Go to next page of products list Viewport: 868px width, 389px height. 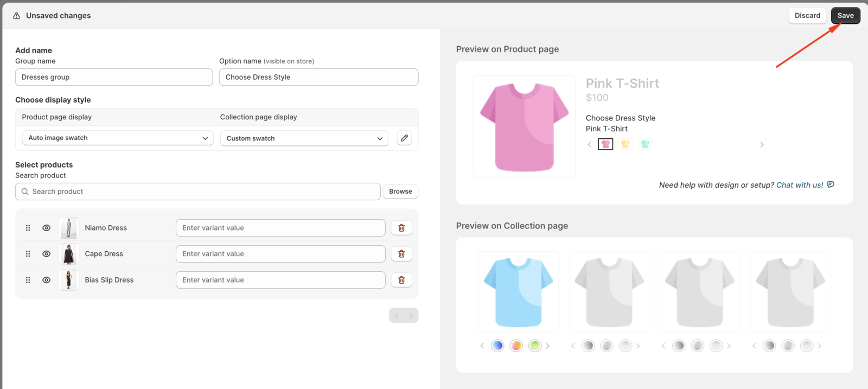[411, 315]
